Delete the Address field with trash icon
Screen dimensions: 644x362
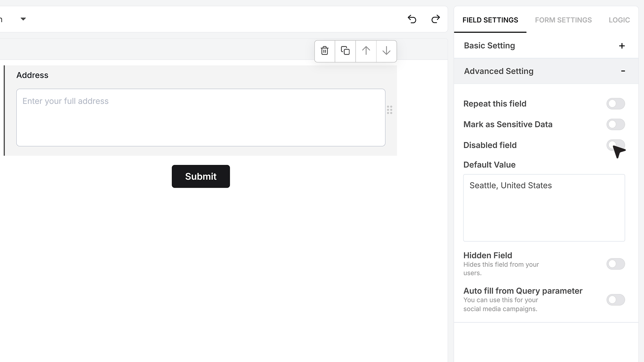click(324, 51)
